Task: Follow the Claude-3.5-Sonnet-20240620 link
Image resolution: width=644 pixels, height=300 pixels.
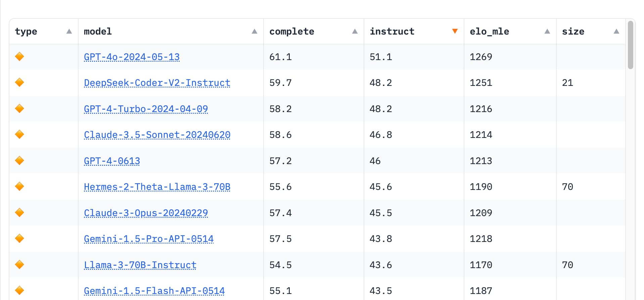Action: (x=157, y=135)
